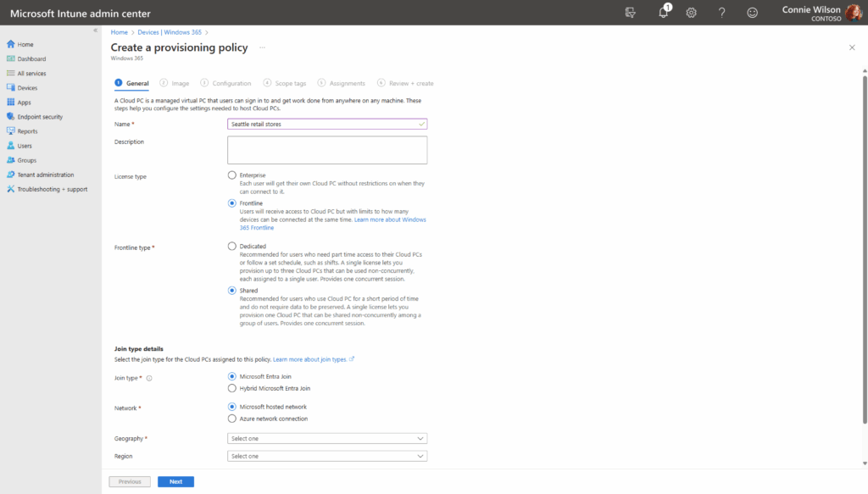Open the Dashboard sidebar icon
The width and height of the screenshot is (868, 494).
point(10,58)
